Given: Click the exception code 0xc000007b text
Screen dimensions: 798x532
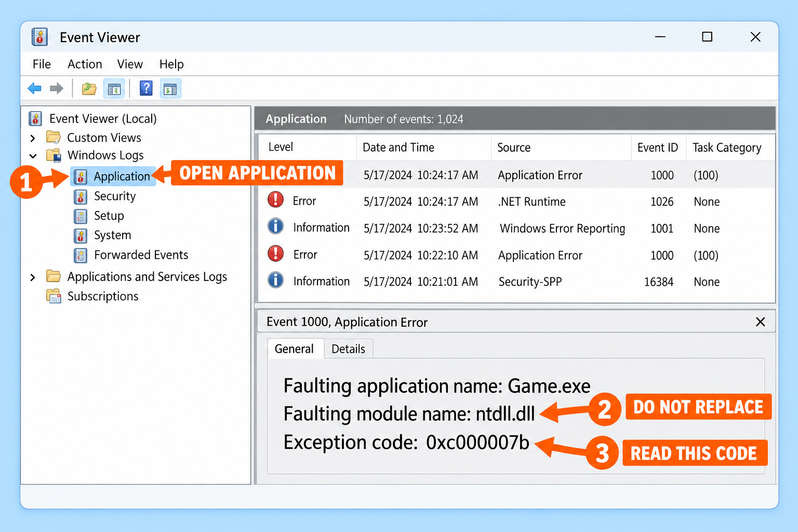Looking at the screenshot, I should point(477,442).
